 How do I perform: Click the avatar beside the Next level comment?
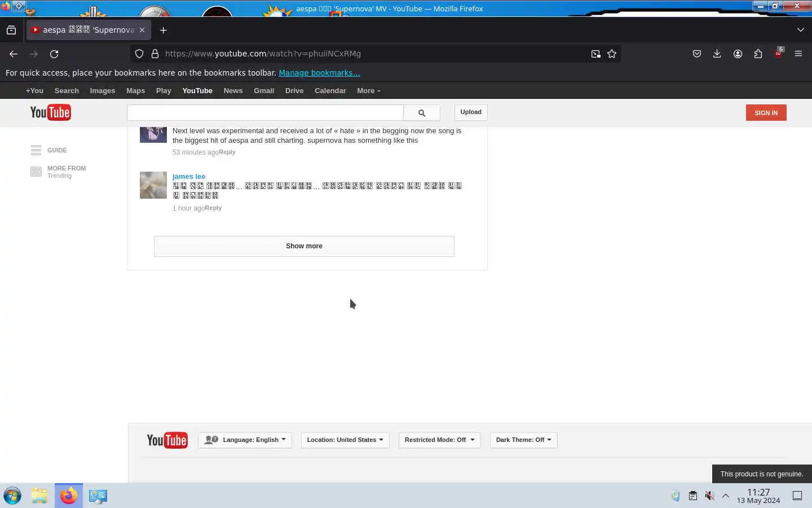point(153,135)
